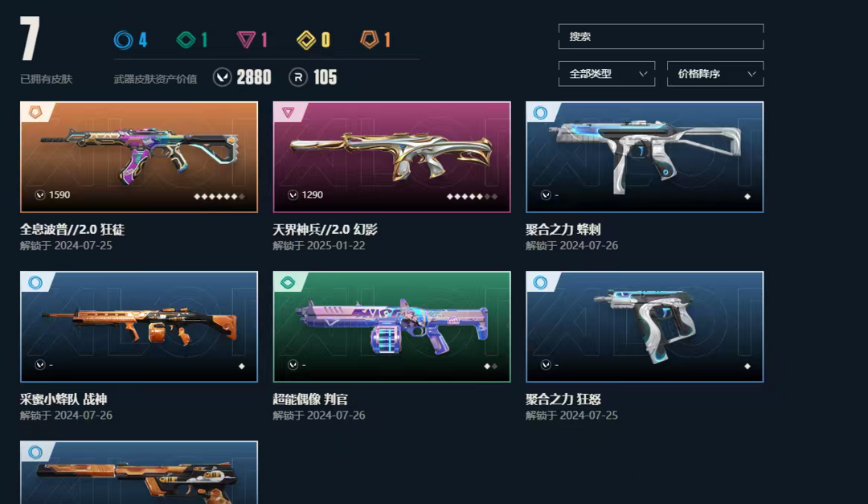Image resolution: width=868 pixels, height=504 pixels.
Task: Click the VP currency icon beside 2880
Action: (x=222, y=77)
